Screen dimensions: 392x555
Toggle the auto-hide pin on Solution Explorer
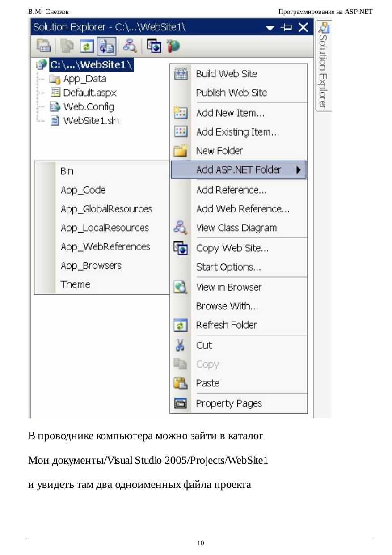point(286,28)
